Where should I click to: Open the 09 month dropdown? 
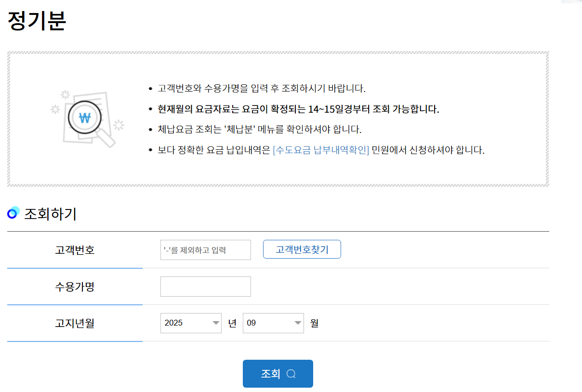[x=273, y=323]
